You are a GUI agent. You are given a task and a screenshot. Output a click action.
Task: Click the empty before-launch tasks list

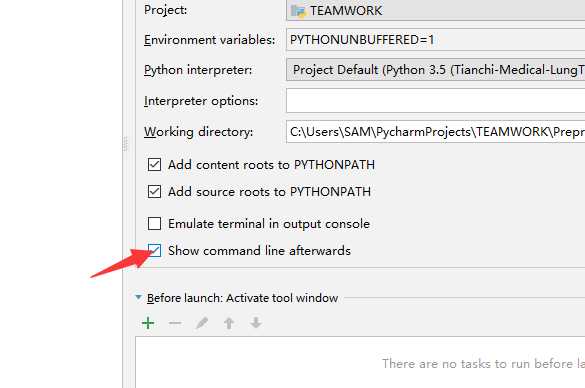click(x=360, y=362)
